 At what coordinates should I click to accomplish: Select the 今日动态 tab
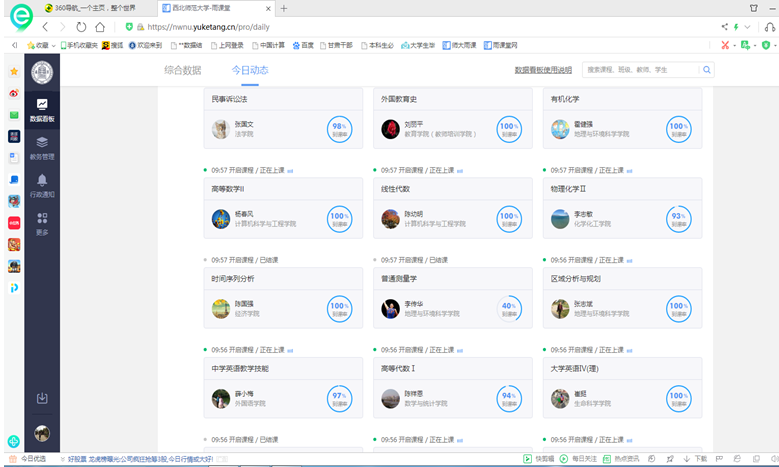pyautogui.click(x=249, y=70)
